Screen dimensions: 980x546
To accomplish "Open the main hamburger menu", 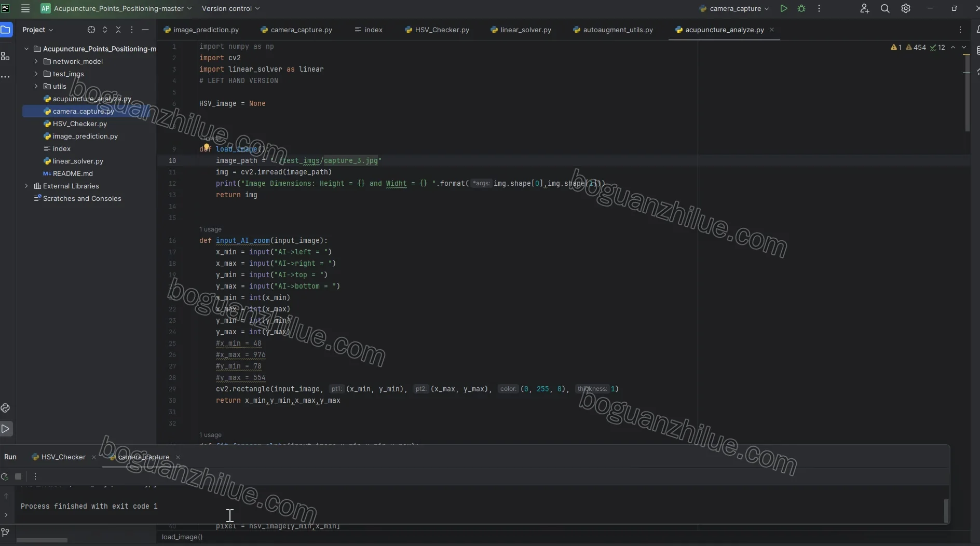I will (25, 8).
